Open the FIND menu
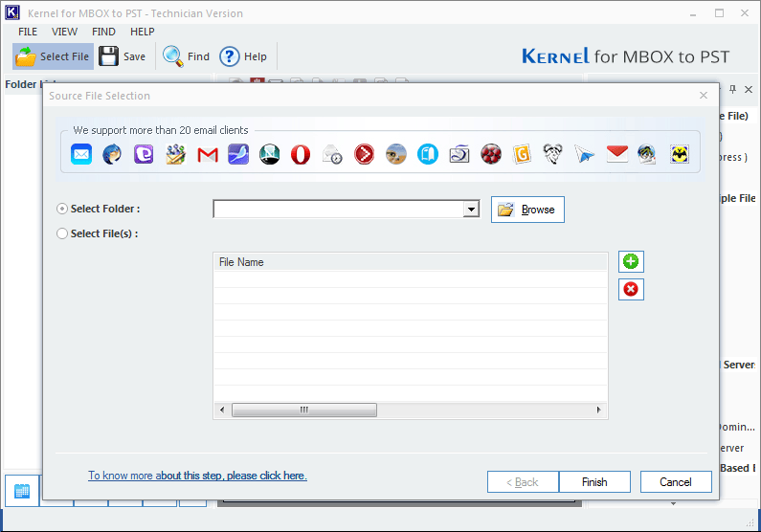This screenshot has width=761, height=532. click(104, 32)
